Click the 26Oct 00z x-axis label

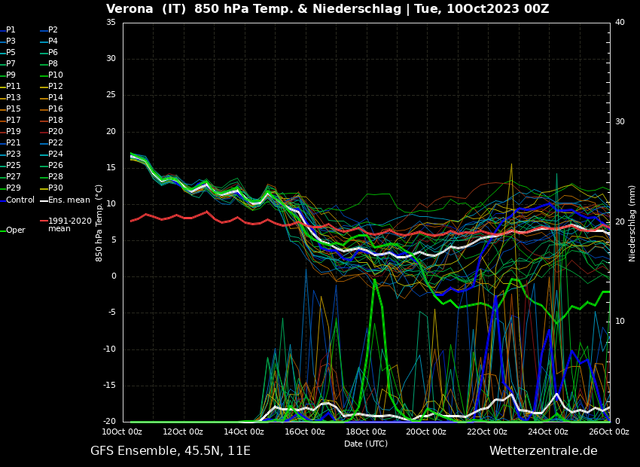(x=609, y=432)
